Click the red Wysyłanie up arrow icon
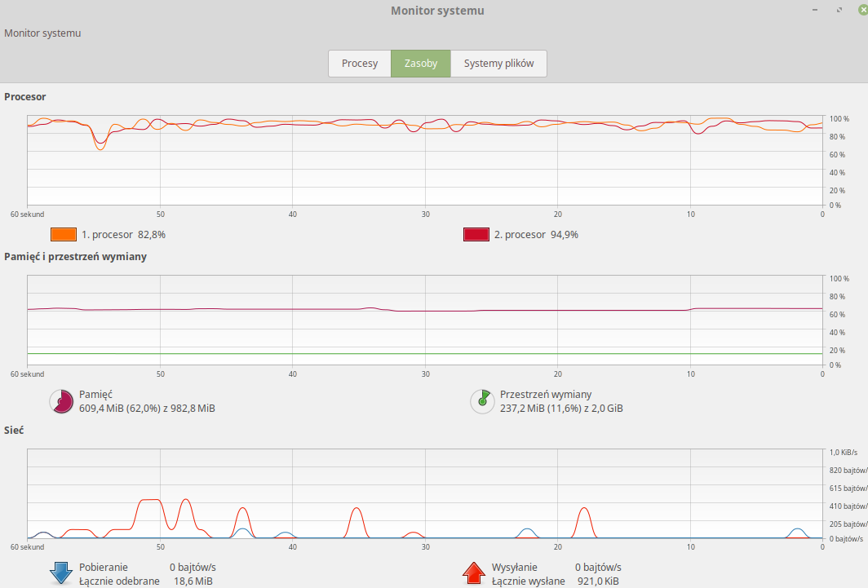Image resolution: width=868 pixels, height=588 pixels. coord(475,573)
